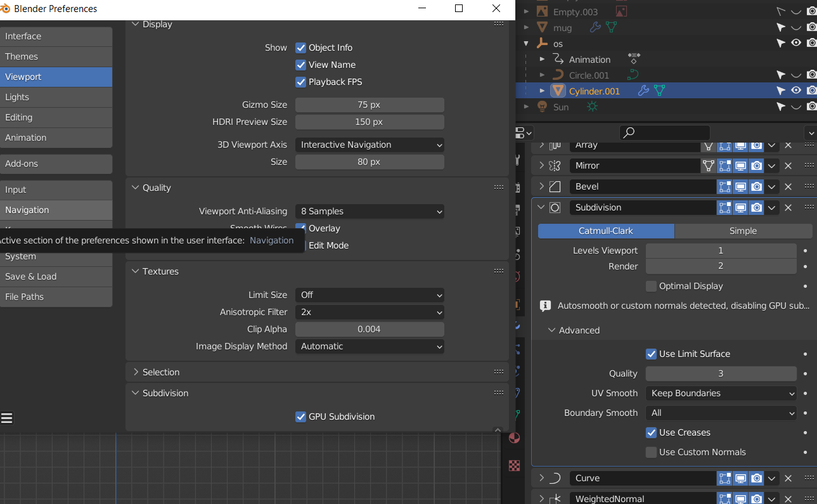Toggle edit mode display for Bevel modifier
817x504 pixels.
(x=724, y=186)
